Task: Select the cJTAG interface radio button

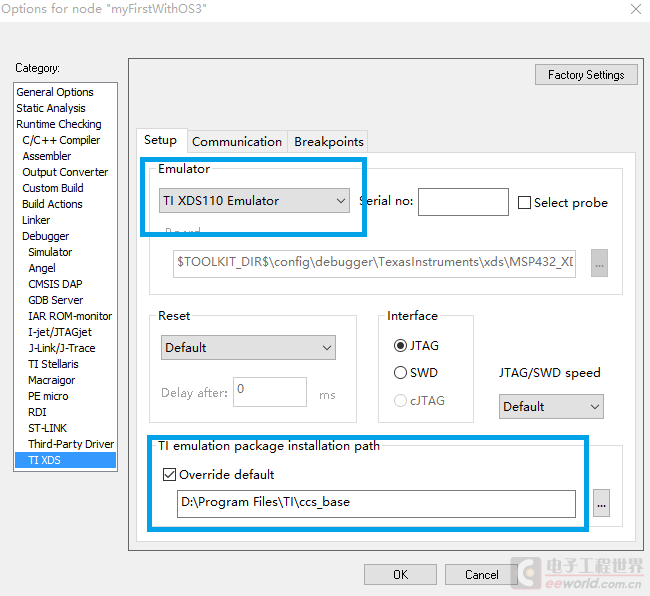Action: tap(400, 400)
